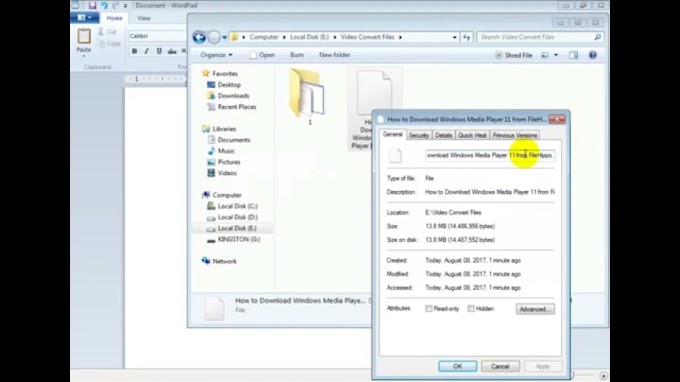
Task: Click Shred File in Explorer toolbar
Action: [513, 55]
